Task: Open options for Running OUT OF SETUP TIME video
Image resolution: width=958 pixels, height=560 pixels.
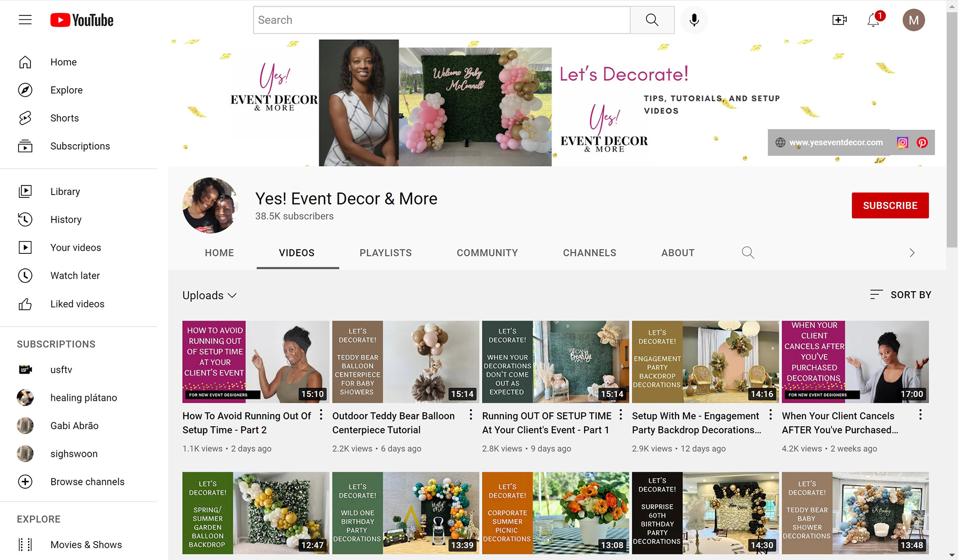Action: (x=621, y=415)
